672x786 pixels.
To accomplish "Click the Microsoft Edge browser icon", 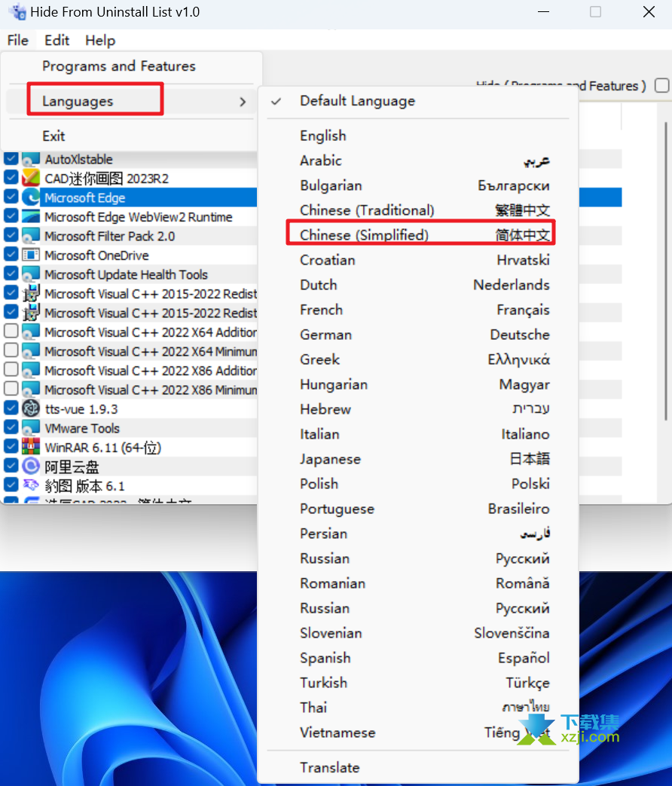I will click(31, 197).
